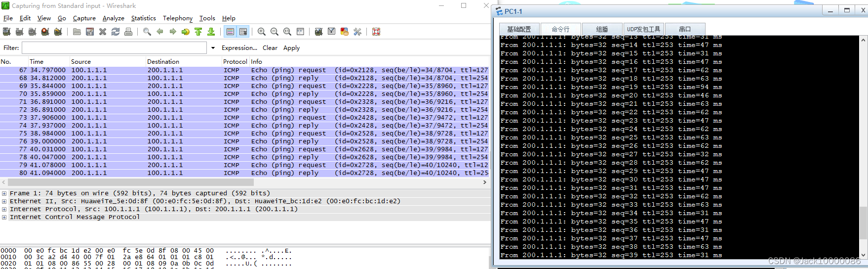Open the View menu
Image resolution: width=868 pixels, height=269 pixels.
coord(44,18)
